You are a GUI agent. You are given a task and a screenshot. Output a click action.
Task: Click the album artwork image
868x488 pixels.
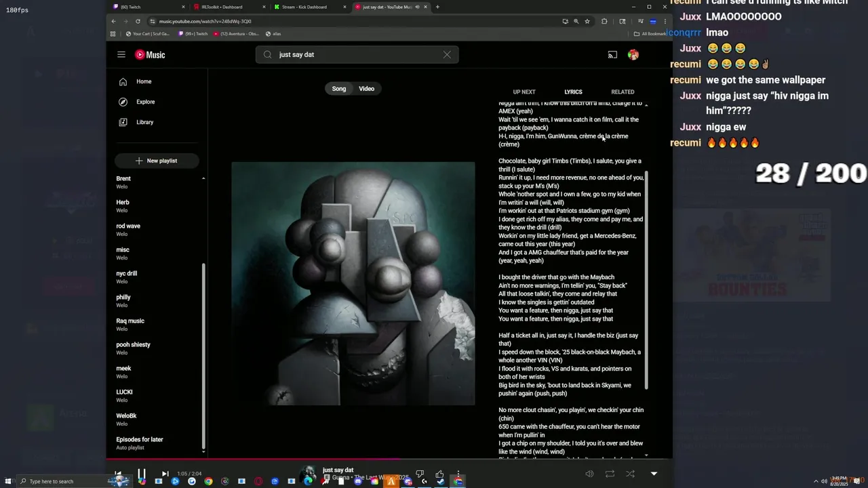353,283
